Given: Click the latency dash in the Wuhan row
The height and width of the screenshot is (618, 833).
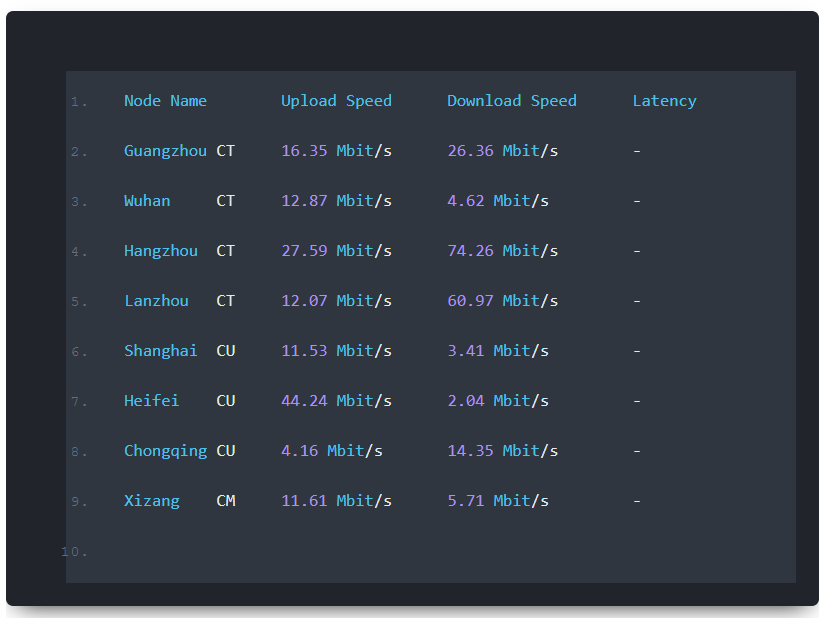Looking at the screenshot, I should [637, 201].
